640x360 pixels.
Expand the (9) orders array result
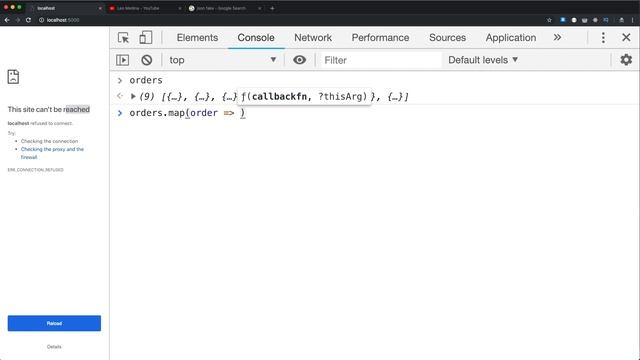pos(133,96)
